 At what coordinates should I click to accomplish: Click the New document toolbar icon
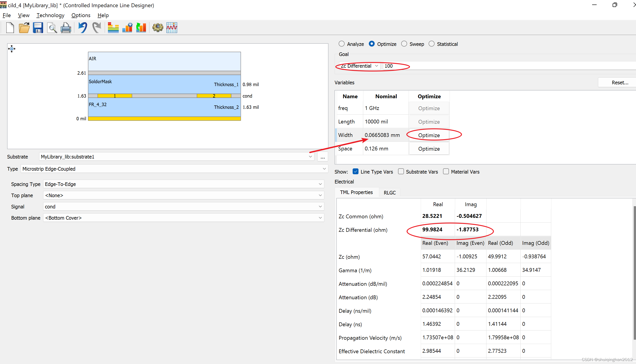click(x=10, y=27)
